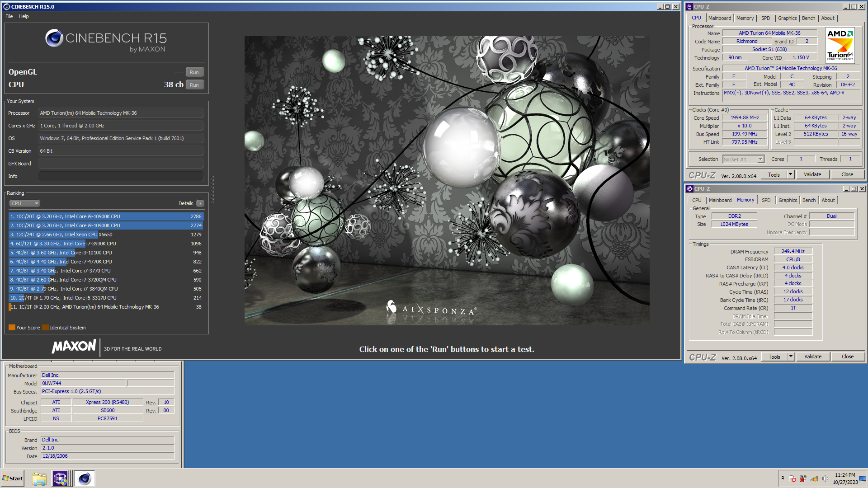
Task: Open Graphics tab in top CPU-Z window
Action: [787, 18]
